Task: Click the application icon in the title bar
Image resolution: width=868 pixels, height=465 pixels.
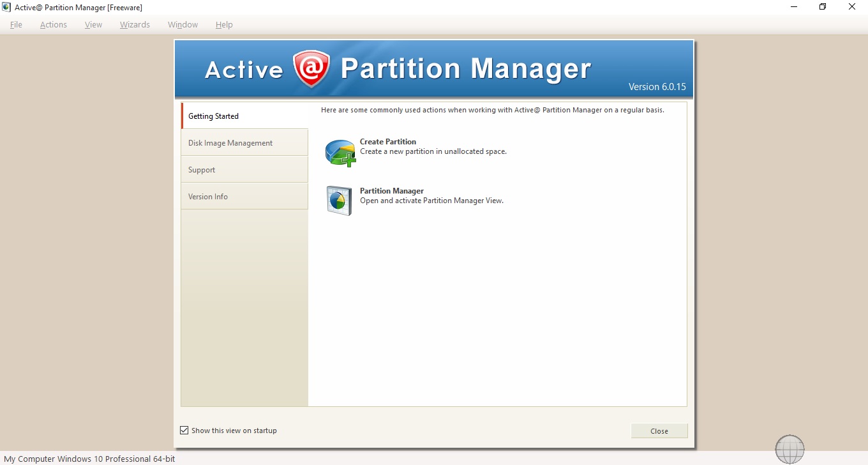Action: 6,6
